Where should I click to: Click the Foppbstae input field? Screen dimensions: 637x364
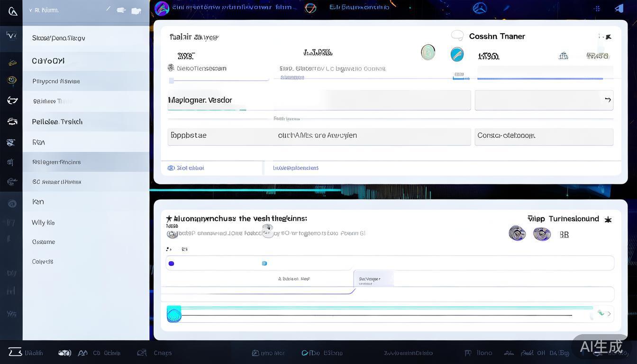[318, 136]
